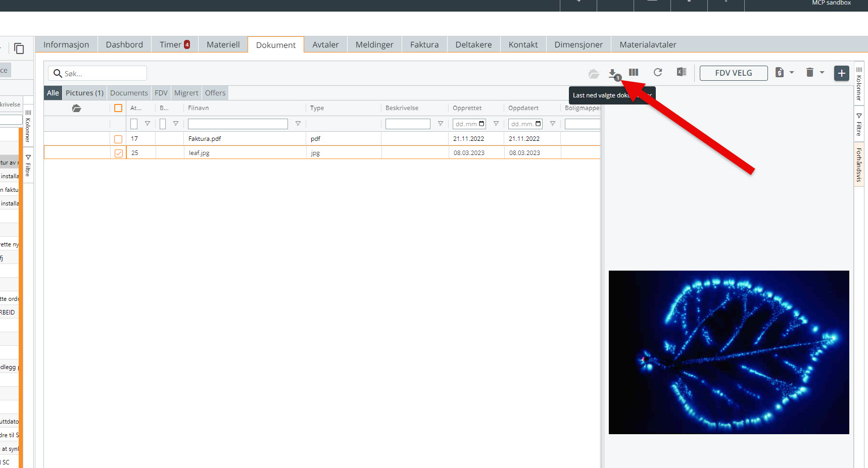This screenshot has height=468, width=868.
Task: Open right-side Kolonner panel
Action: tap(859, 83)
